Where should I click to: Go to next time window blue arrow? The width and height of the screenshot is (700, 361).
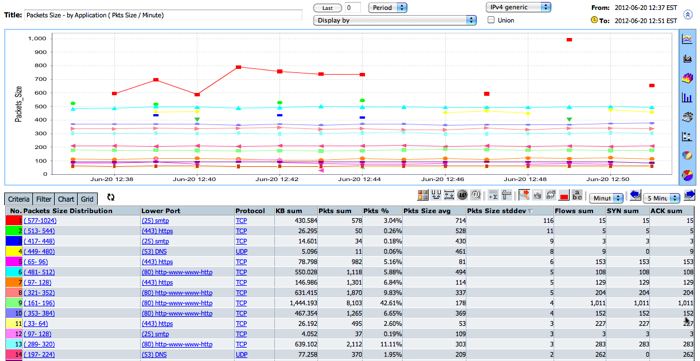690,195
